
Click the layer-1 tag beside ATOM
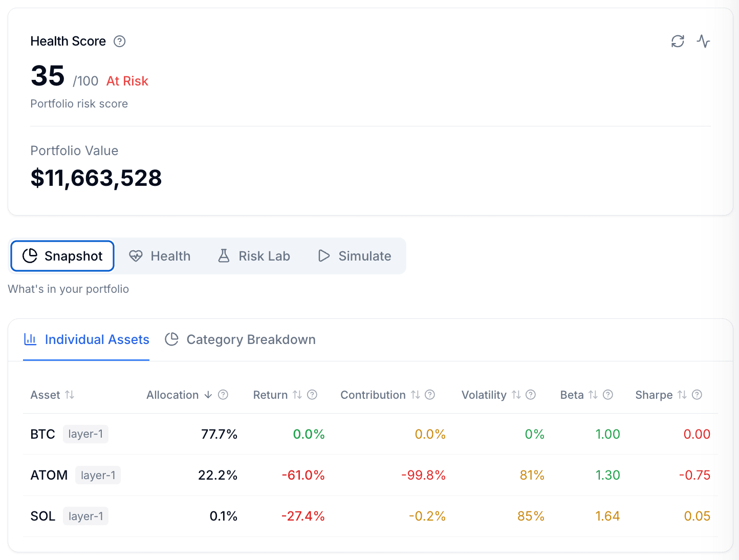click(x=98, y=475)
